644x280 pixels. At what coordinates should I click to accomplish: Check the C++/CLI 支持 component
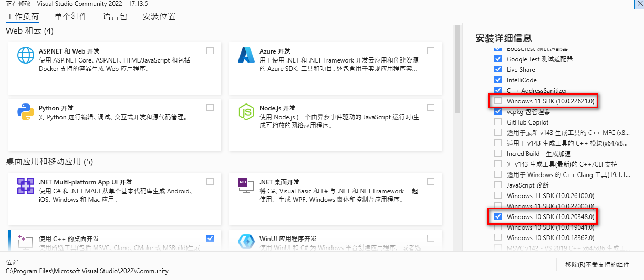498,164
